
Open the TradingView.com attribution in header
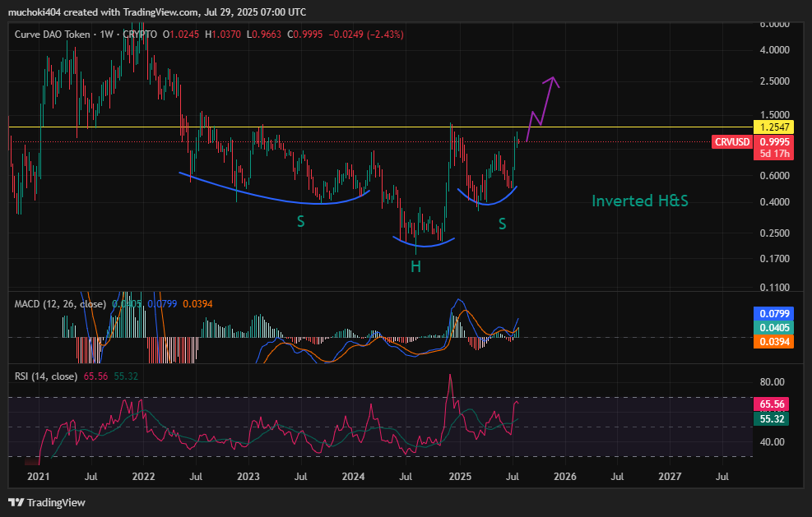[161, 12]
